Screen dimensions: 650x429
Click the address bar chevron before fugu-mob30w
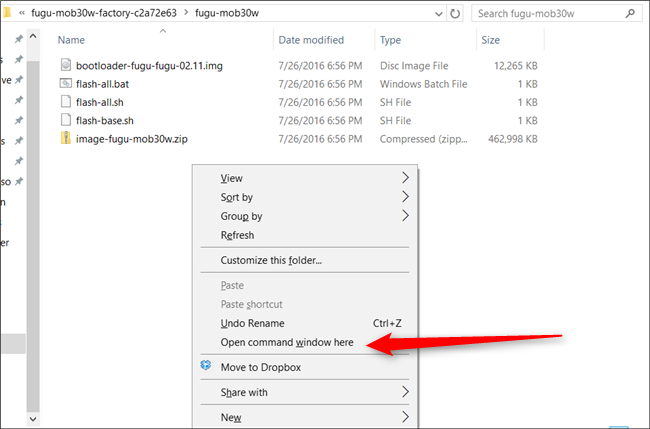(x=186, y=13)
